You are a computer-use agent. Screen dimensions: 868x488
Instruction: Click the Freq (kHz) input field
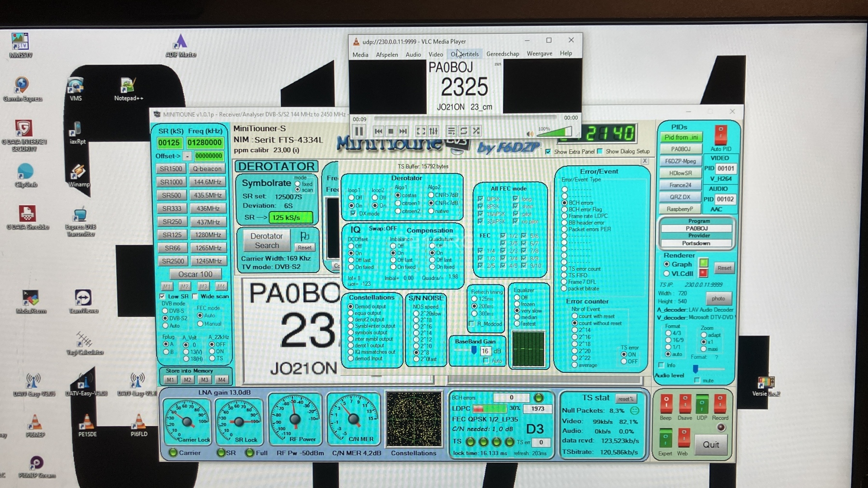[204, 143]
